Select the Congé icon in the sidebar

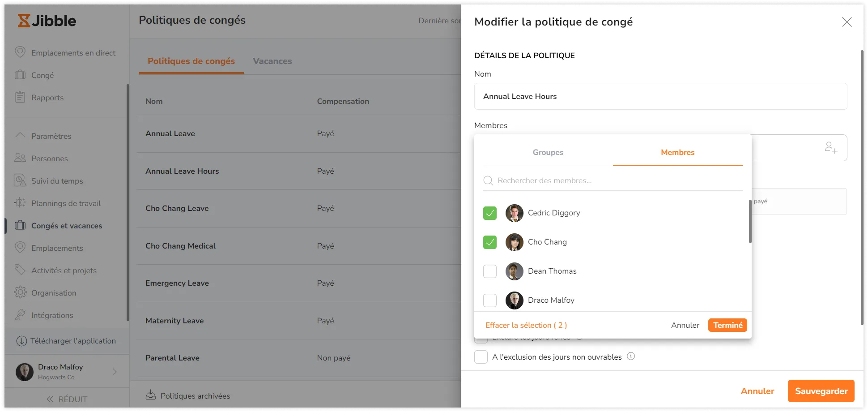(x=20, y=75)
